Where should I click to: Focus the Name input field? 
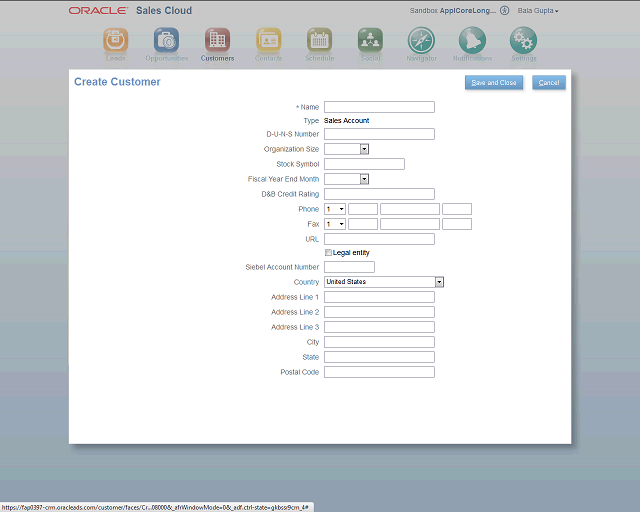379,107
